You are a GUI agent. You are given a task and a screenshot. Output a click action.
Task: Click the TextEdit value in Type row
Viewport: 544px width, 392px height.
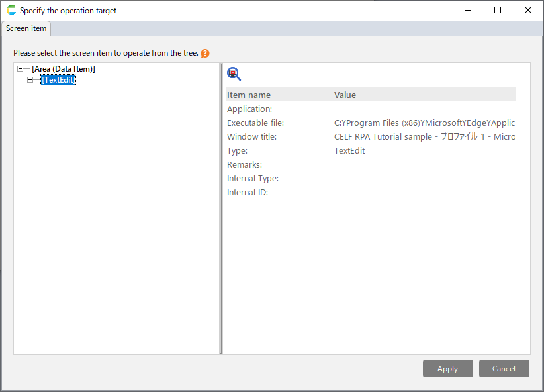point(349,151)
